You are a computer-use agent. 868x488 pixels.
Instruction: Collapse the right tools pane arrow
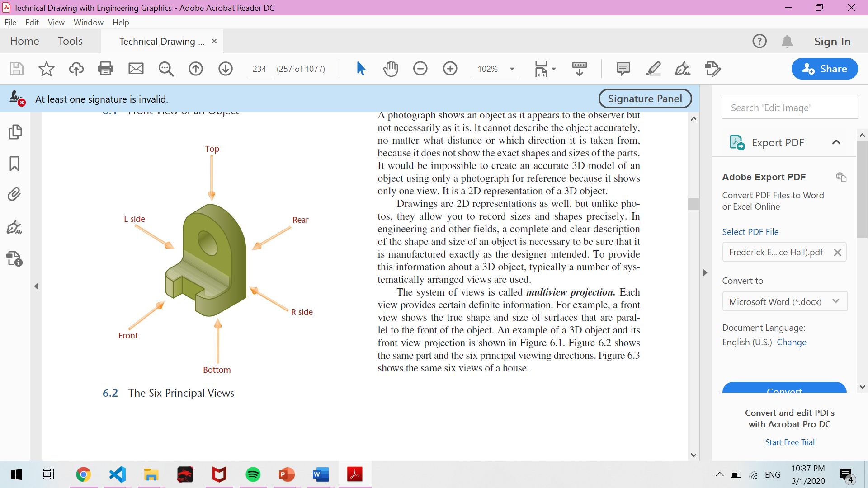pos(705,273)
